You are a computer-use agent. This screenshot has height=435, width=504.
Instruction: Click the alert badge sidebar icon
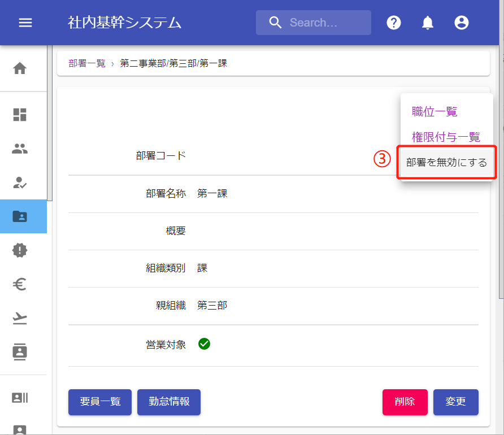coord(20,250)
